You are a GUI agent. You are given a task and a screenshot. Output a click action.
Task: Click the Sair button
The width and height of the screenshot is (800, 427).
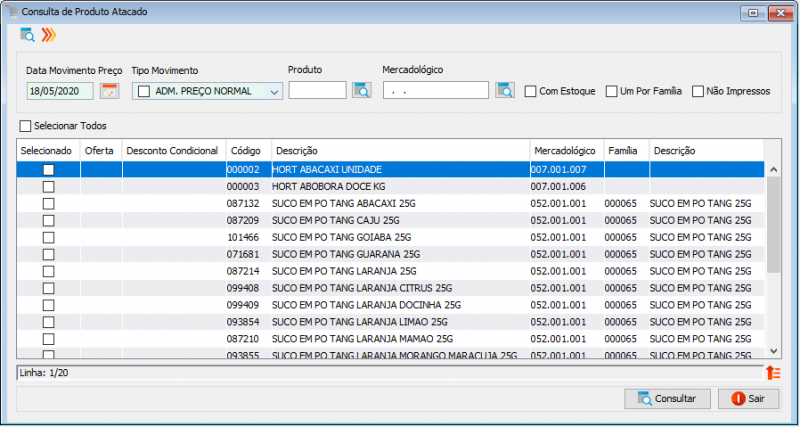click(x=748, y=399)
